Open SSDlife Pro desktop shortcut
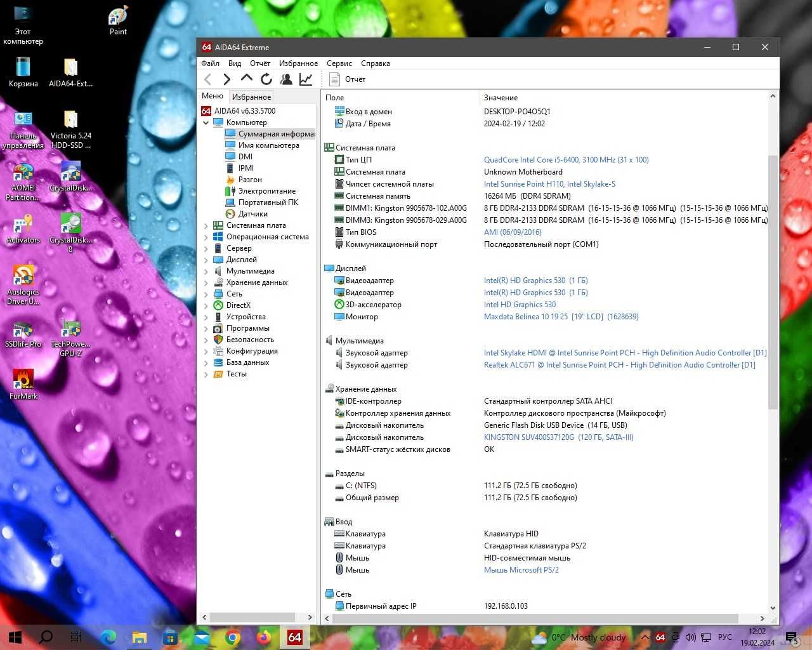 23,335
